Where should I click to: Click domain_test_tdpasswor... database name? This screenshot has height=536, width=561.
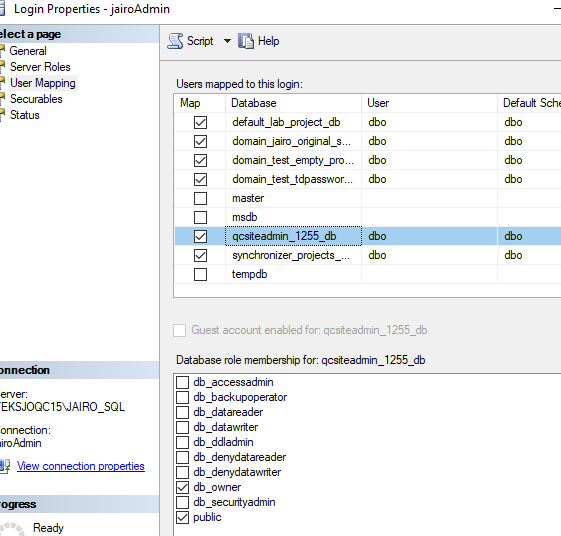pos(292,179)
